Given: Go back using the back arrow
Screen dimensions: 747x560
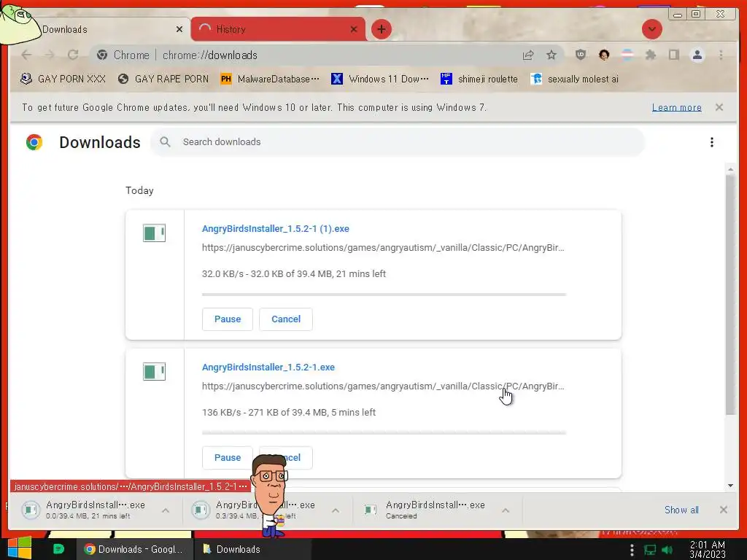Looking at the screenshot, I should click(27, 55).
